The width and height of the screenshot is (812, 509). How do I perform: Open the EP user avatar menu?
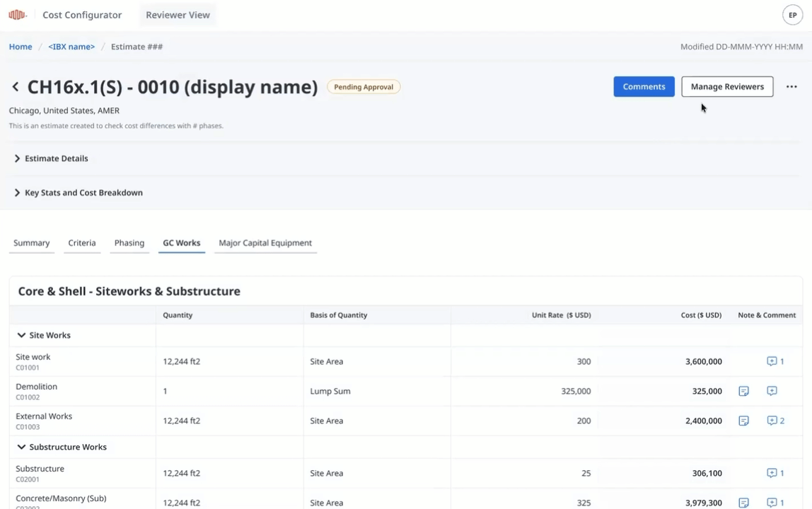coord(792,15)
